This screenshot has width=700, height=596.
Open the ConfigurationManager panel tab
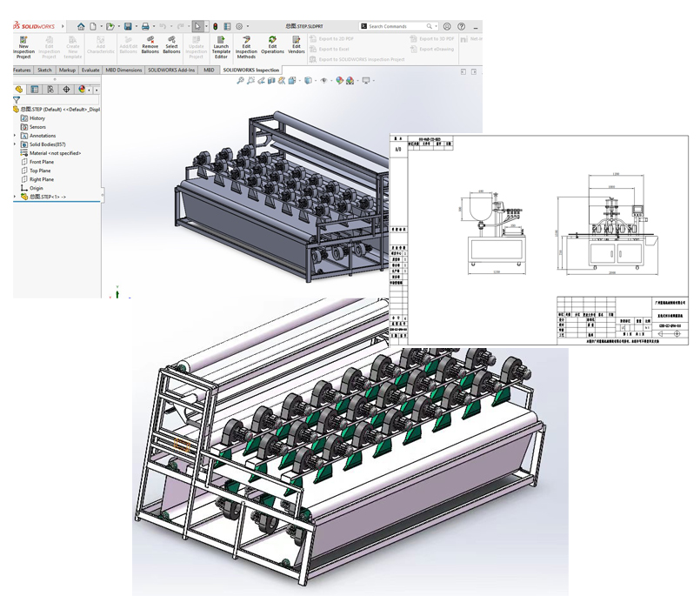point(50,89)
